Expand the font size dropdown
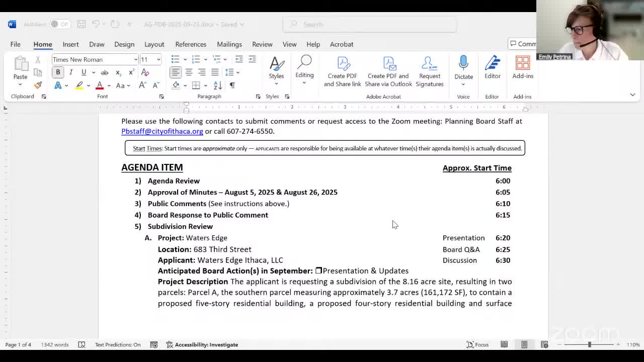This screenshot has width=644, height=362. 158,59
